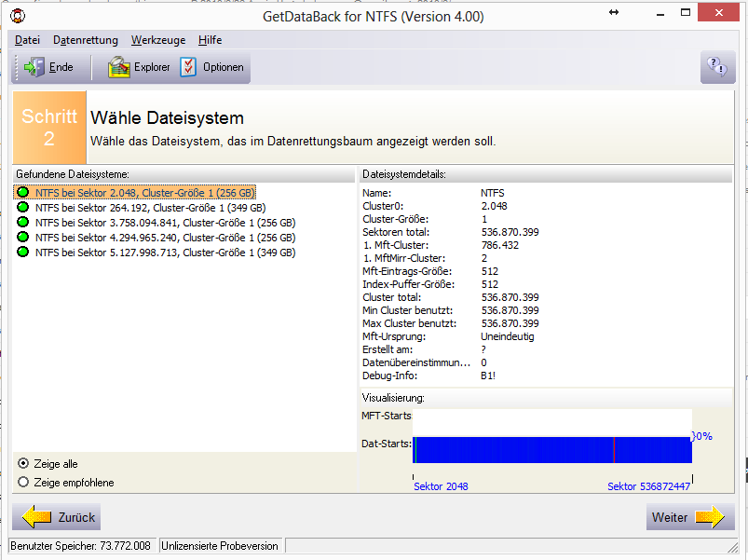This screenshot has height=560, width=748.
Task: Open the Werkzeuge menu
Action: (x=158, y=40)
